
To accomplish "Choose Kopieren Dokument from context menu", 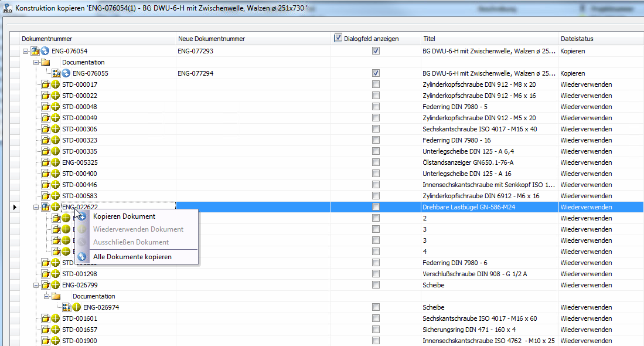I will coord(124,216).
